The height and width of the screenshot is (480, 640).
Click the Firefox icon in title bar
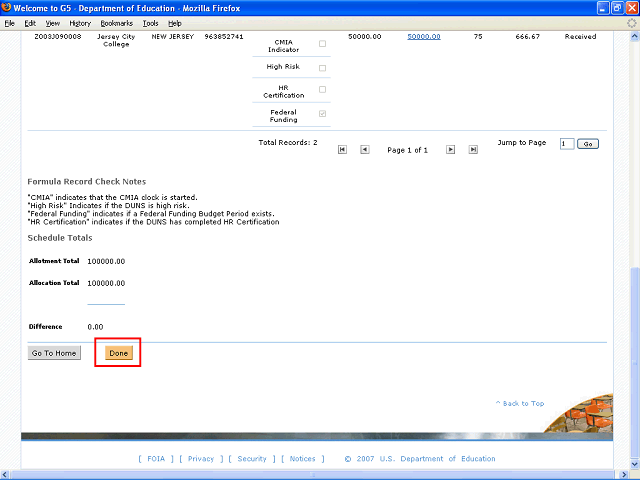point(6,7)
